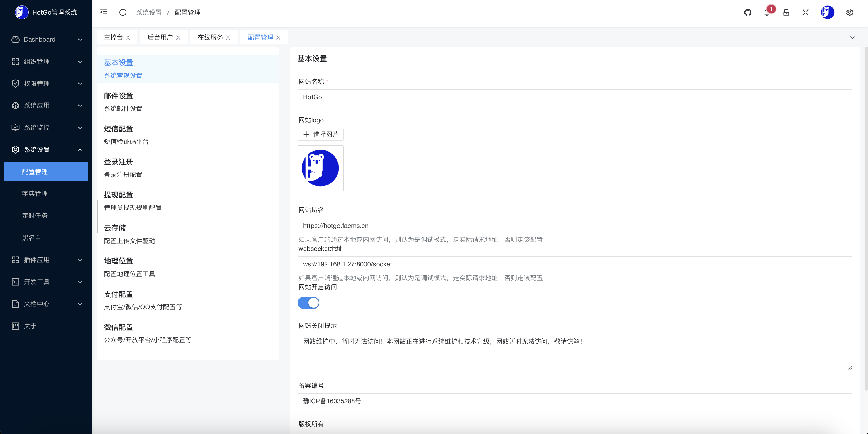The height and width of the screenshot is (434, 868).
Task: Click the page refresh icon
Action: 123,12
